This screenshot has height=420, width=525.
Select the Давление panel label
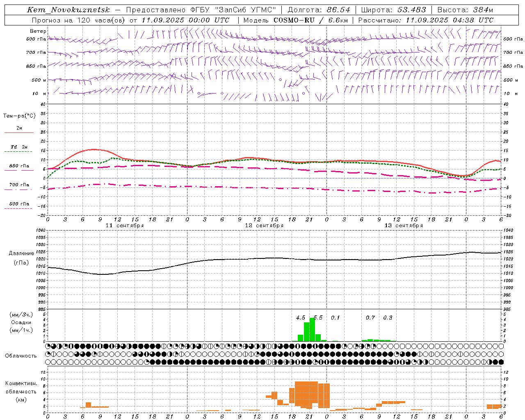(21, 253)
